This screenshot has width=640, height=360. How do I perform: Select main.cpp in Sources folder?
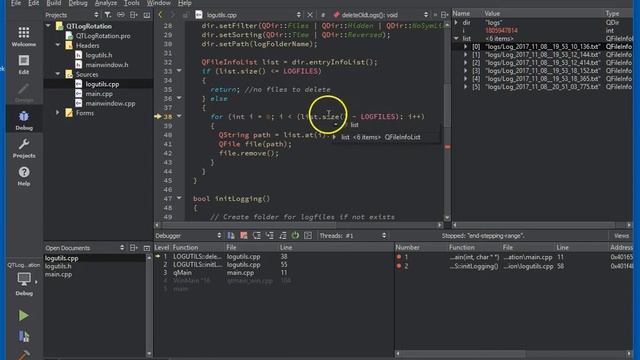coord(99,93)
